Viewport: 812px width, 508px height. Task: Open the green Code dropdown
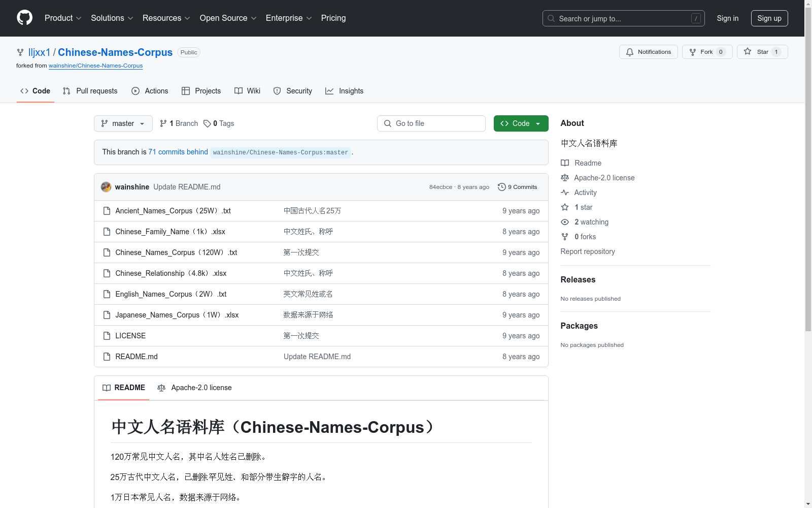click(521, 123)
